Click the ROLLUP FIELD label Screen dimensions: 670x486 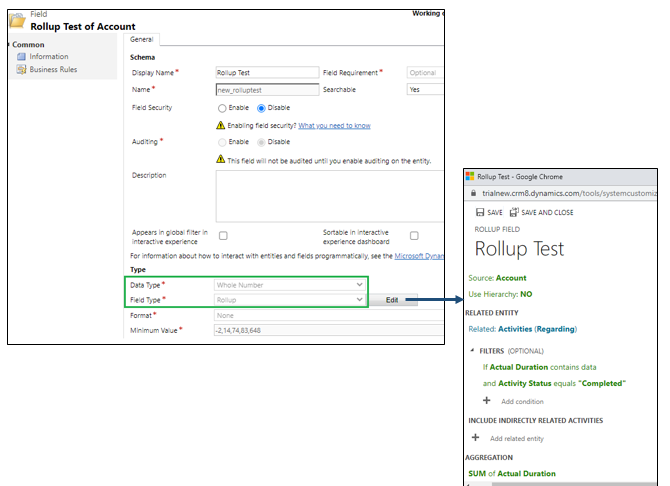point(497,229)
